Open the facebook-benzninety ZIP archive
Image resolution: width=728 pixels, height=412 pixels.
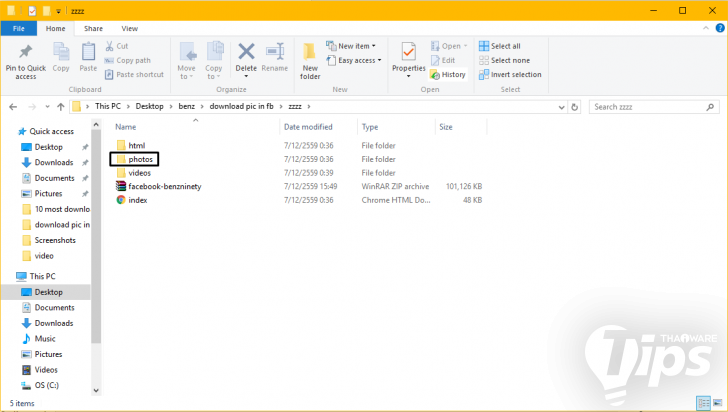coord(164,186)
